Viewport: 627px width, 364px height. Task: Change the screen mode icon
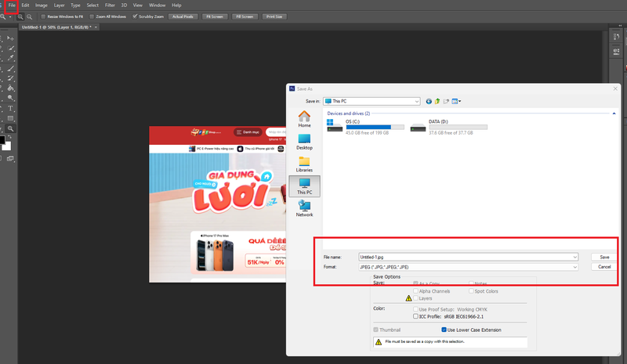coord(10,159)
